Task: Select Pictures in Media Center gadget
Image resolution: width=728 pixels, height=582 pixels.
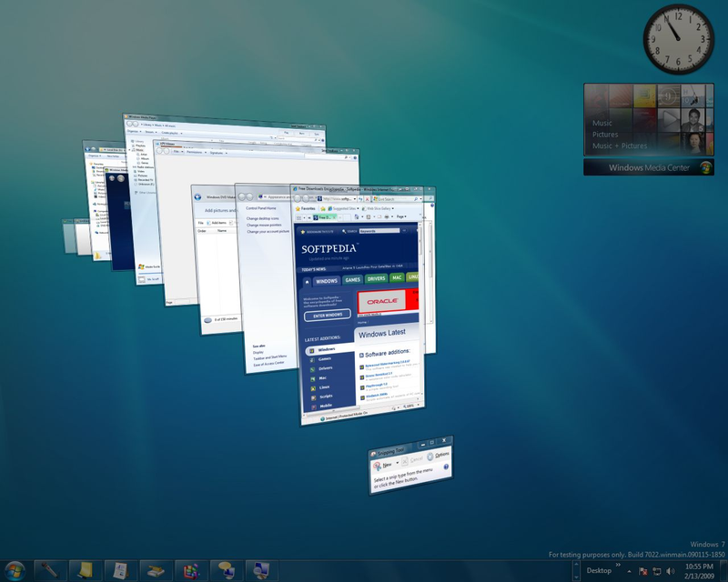Action: pos(605,134)
